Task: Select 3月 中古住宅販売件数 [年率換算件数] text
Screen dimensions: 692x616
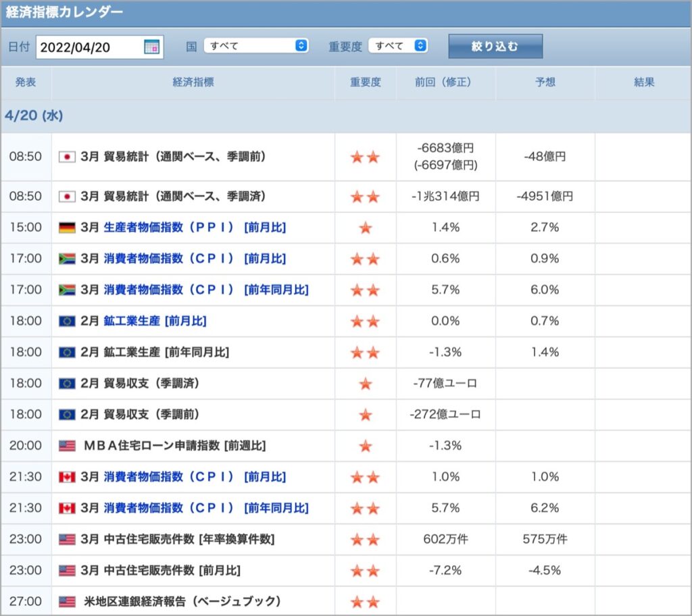Action: 178,539
